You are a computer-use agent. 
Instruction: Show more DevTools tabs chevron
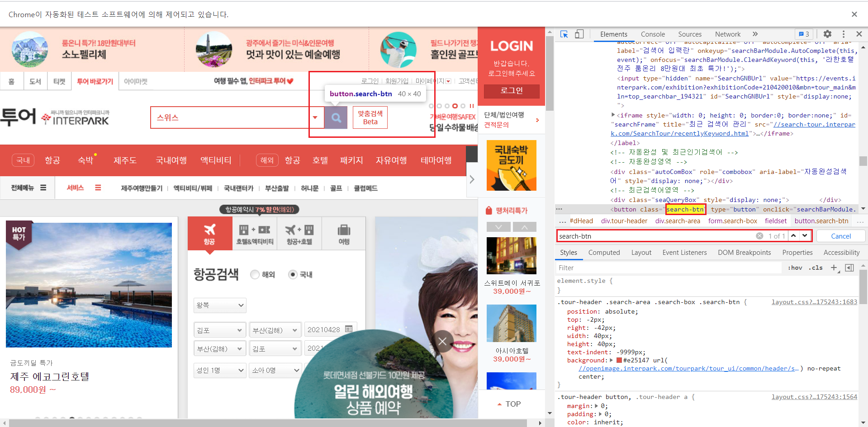tap(755, 34)
